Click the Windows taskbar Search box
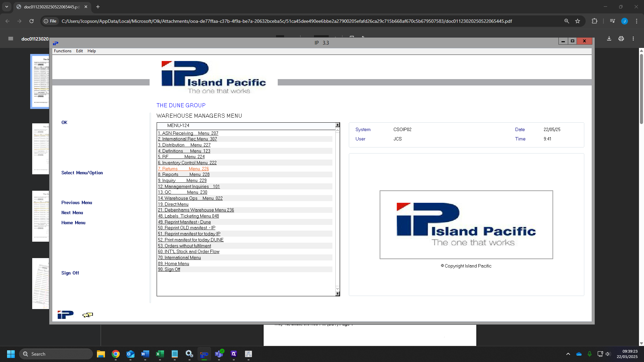 [56, 354]
